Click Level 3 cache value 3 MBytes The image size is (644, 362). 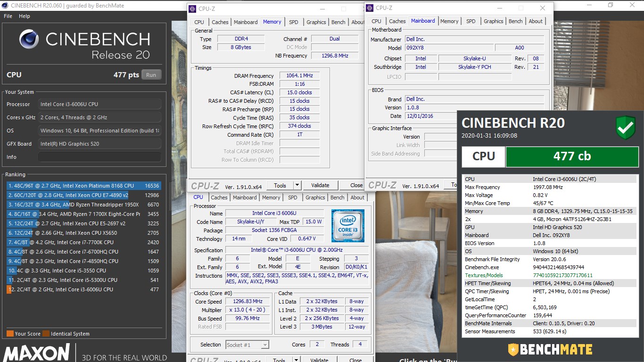click(x=322, y=327)
